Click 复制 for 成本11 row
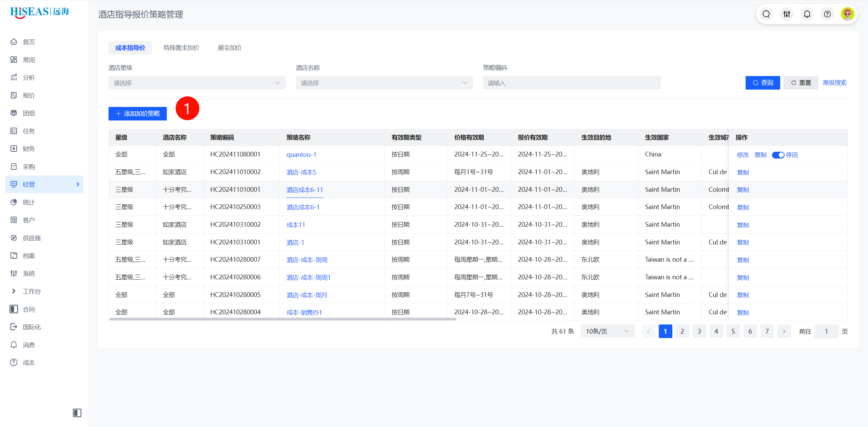Viewport: 868px width, 427px height. tap(743, 225)
